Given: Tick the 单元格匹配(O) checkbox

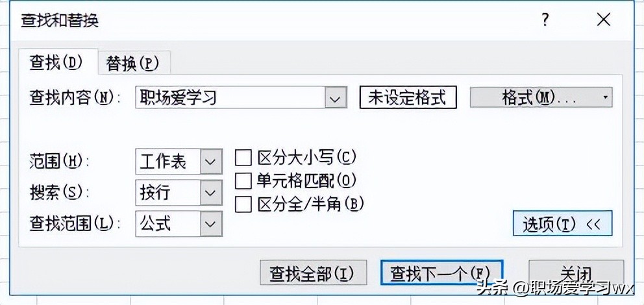Looking at the screenshot, I should (x=243, y=180).
